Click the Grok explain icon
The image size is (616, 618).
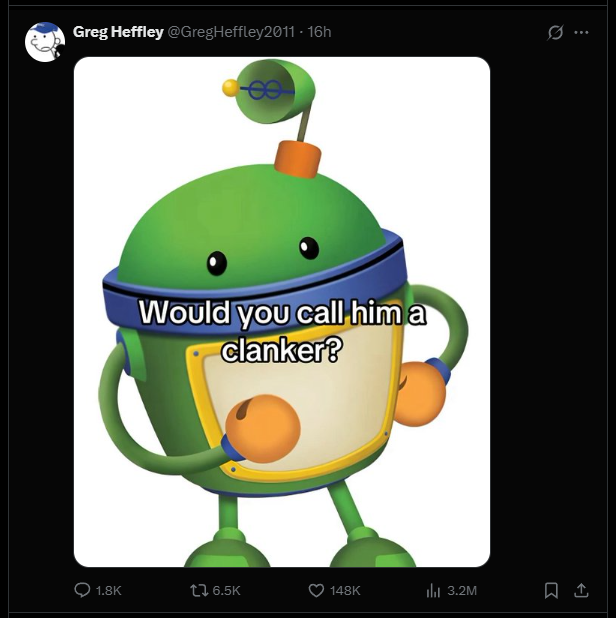[555, 32]
